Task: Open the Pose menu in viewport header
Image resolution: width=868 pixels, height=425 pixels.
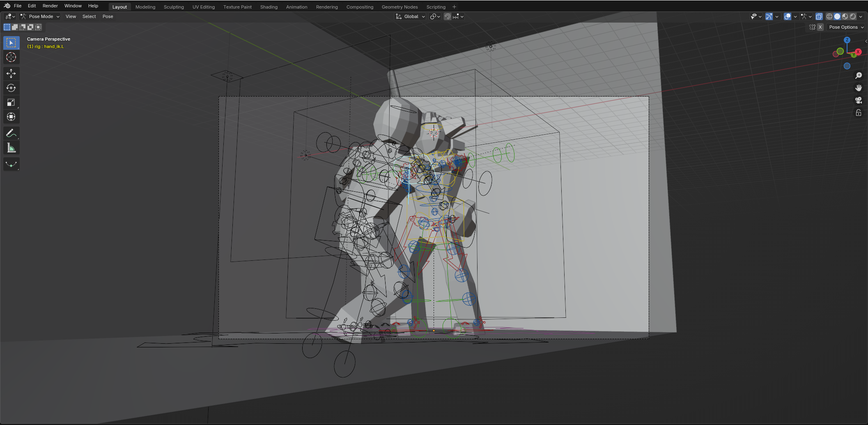Action: pos(108,16)
